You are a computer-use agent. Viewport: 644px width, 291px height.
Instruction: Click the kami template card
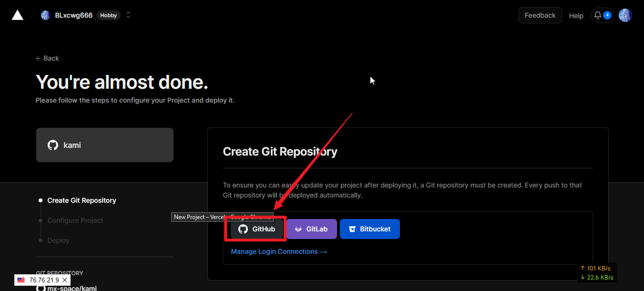[x=105, y=145]
